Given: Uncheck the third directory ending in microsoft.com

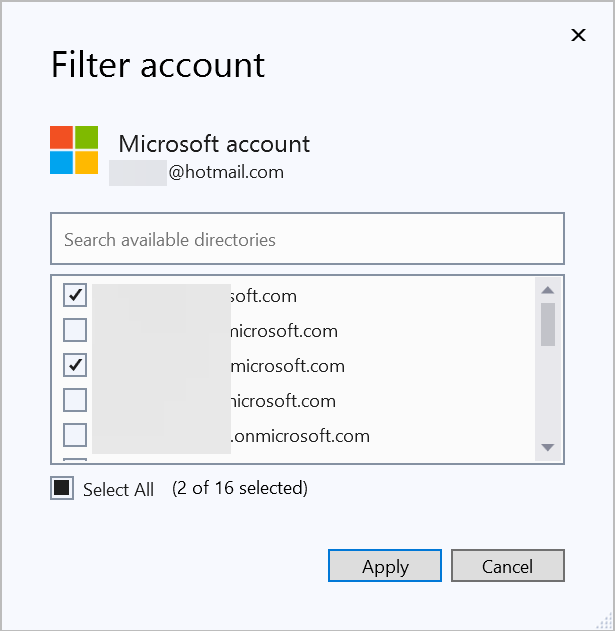Looking at the screenshot, I should (x=75, y=365).
